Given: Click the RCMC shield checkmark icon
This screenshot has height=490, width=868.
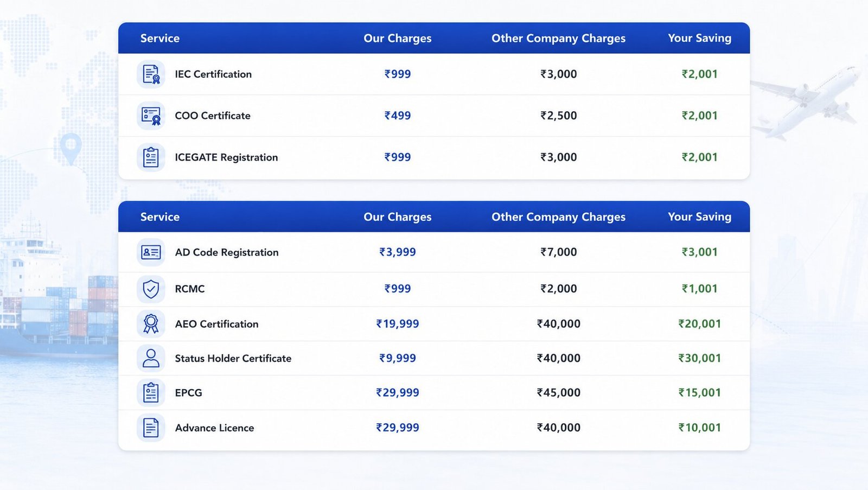Looking at the screenshot, I should pyautogui.click(x=151, y=289).
